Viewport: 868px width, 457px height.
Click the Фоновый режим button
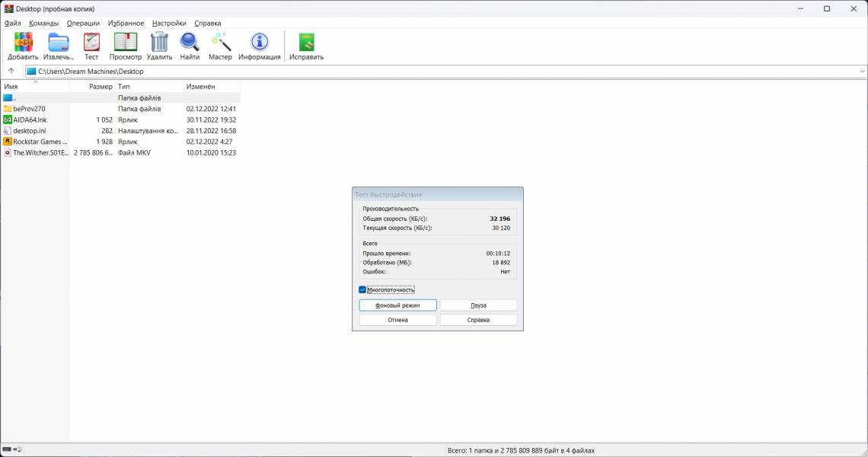(x=398, y=305)
